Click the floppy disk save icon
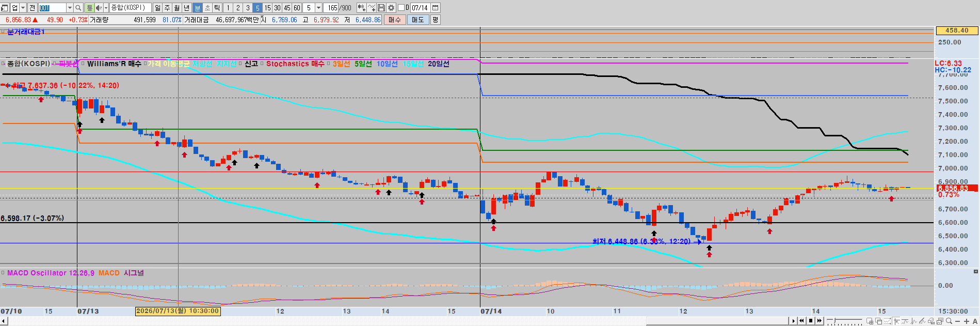Image resolution: width=980 pixels, height=326 pixels. (x=381, y=8)
